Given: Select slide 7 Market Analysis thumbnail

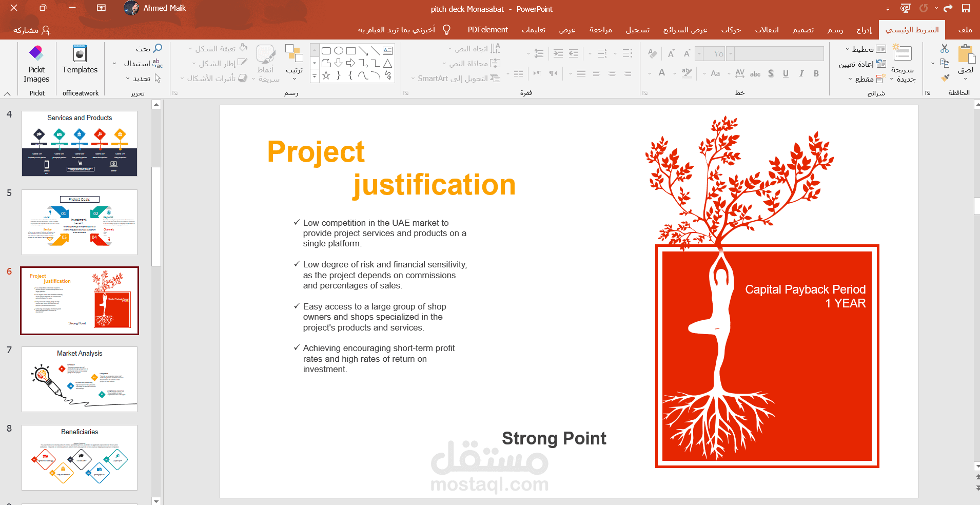Looking at the screenshot, I should point(80,380).
